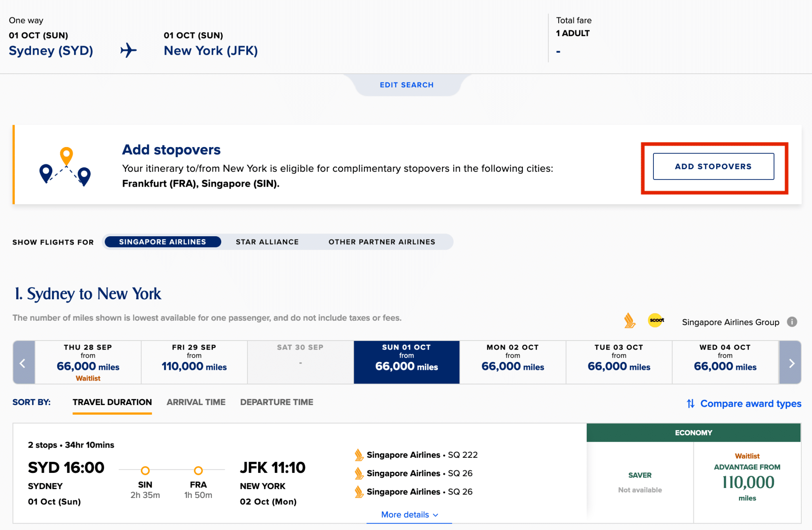
Task: Click the Singapore Airlines logo icon
Action: (629, 321)
